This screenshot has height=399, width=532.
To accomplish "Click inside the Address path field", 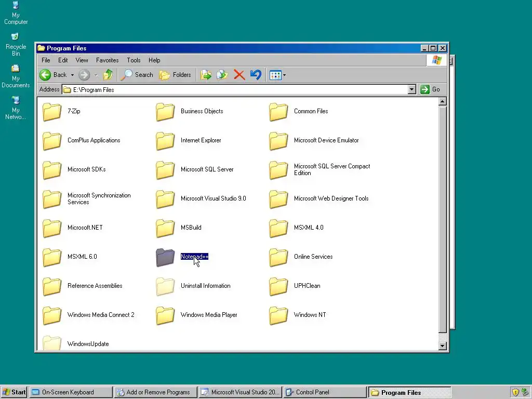I will (235, 89).
